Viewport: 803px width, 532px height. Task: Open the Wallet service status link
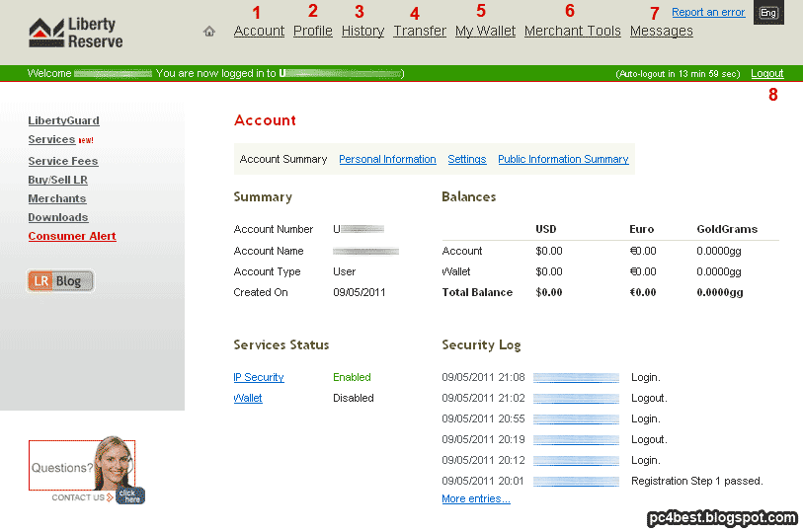tap(248, 398)
